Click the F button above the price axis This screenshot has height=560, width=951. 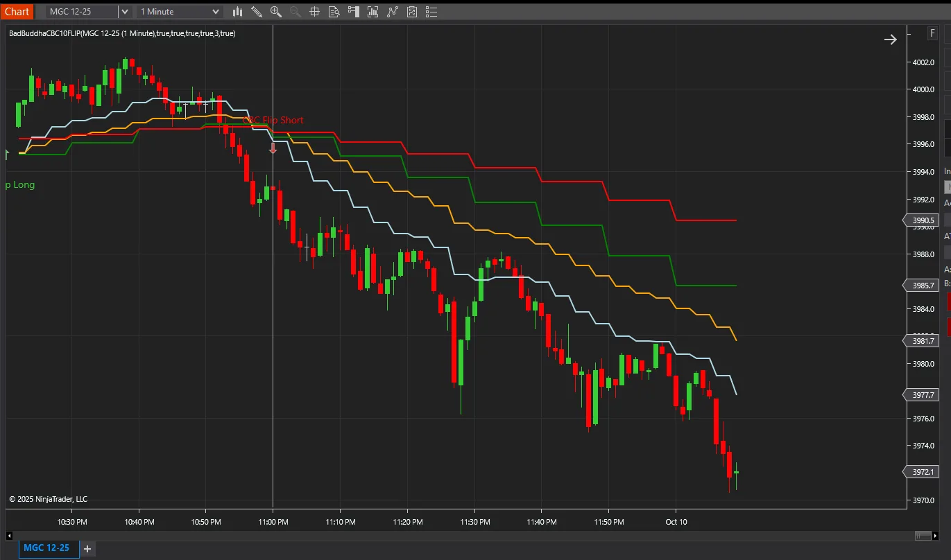click(932, 33)
